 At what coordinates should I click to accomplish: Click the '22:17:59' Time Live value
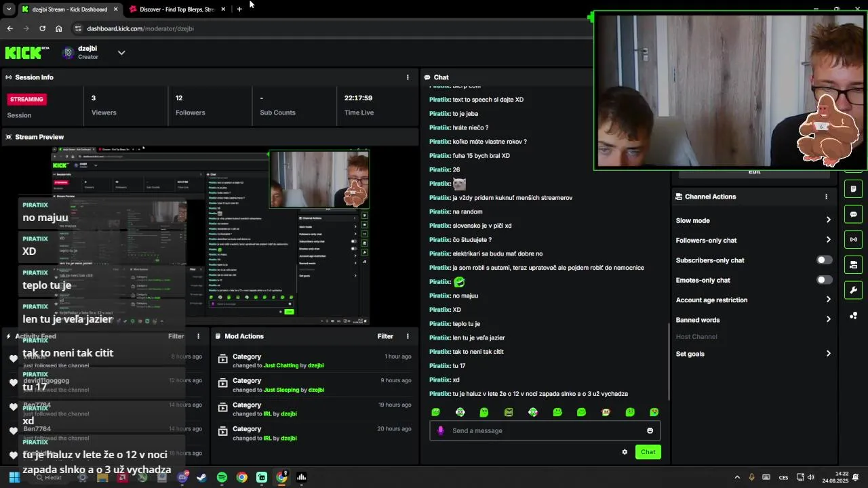click(358, 98)
